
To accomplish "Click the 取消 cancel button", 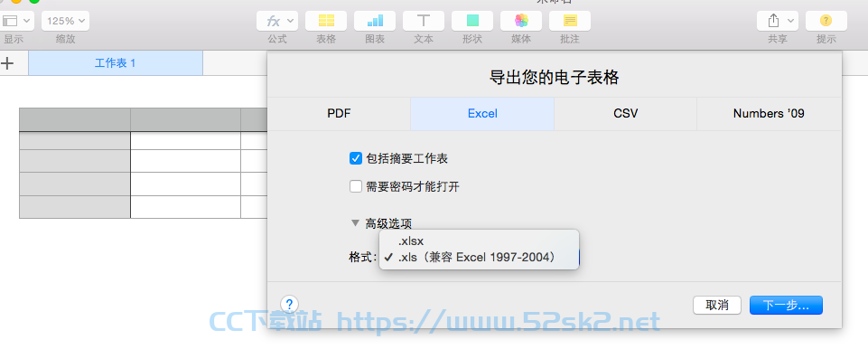I will 717,306.
